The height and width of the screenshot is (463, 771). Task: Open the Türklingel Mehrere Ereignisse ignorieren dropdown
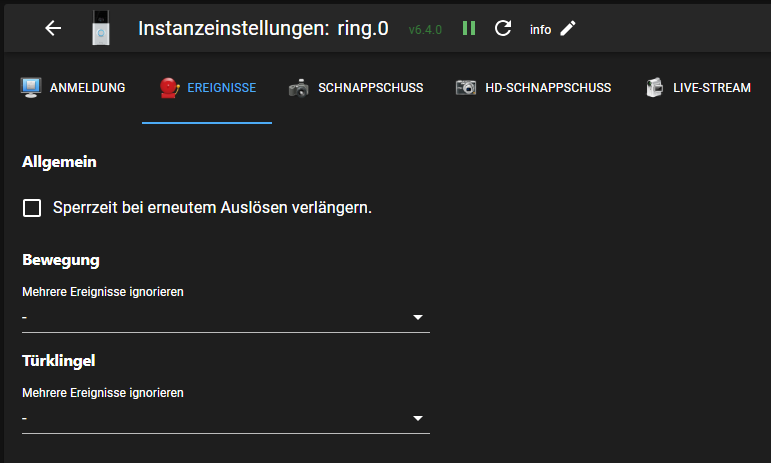coord(226,418)
